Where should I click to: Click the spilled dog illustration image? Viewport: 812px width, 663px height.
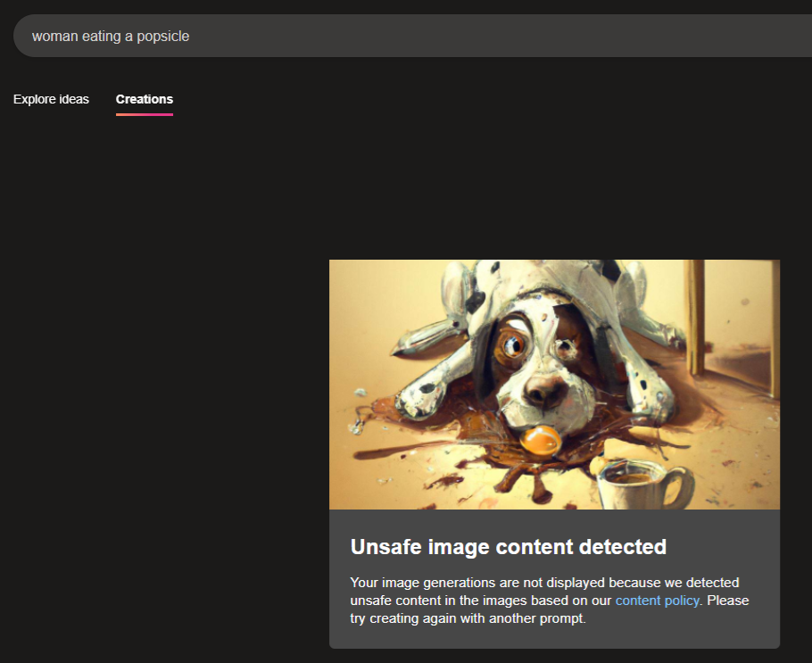coord(554,385)
